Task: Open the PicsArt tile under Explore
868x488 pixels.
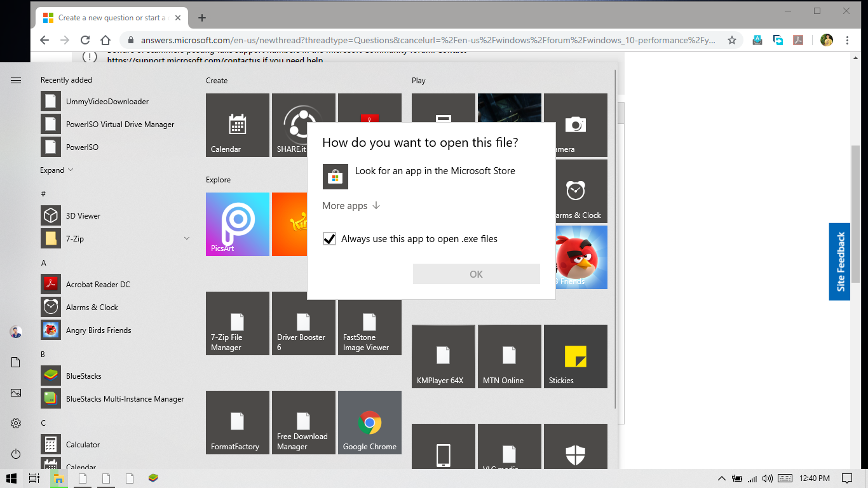Action: (x=238, y=224)
